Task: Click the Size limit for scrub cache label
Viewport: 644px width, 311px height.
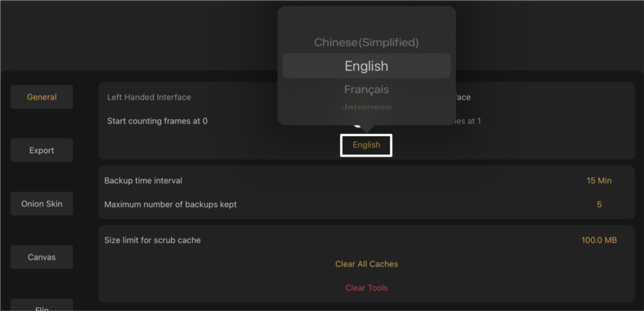Action: coord(152,240)
